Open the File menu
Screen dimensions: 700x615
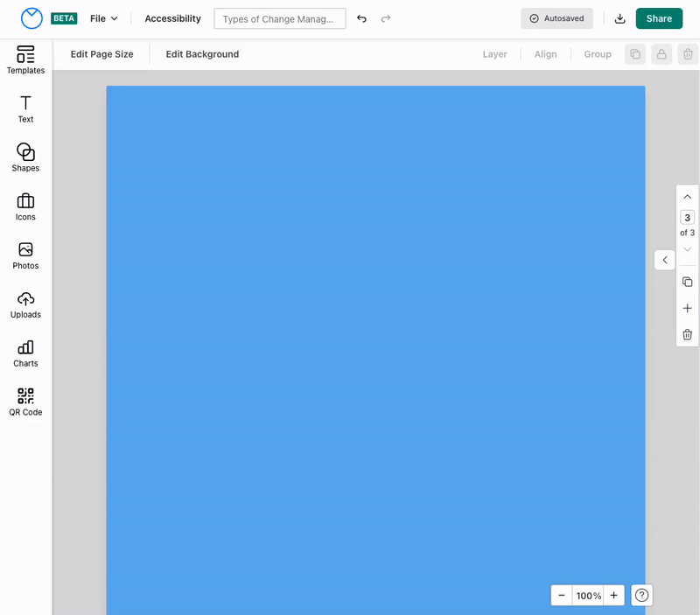103,17
